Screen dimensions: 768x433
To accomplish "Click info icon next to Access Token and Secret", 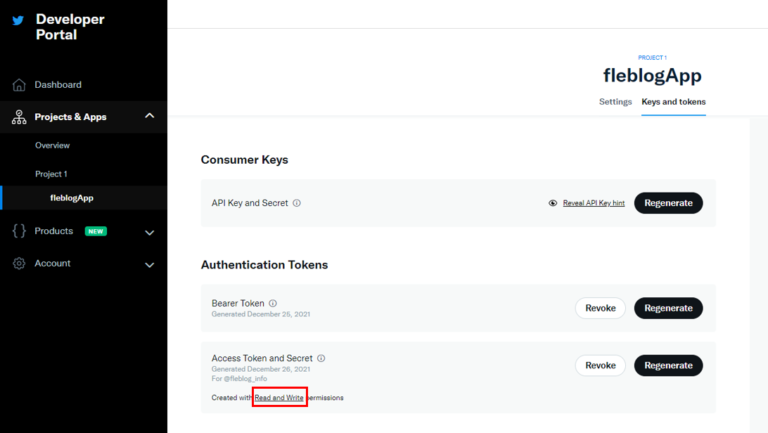I will [321, 358].
